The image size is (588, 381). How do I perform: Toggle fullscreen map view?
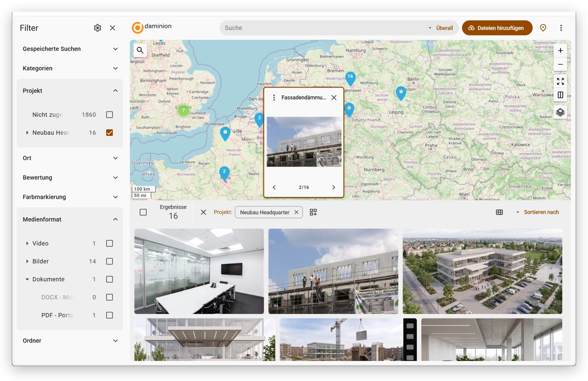pyautogui.click(x=560, y=81)
